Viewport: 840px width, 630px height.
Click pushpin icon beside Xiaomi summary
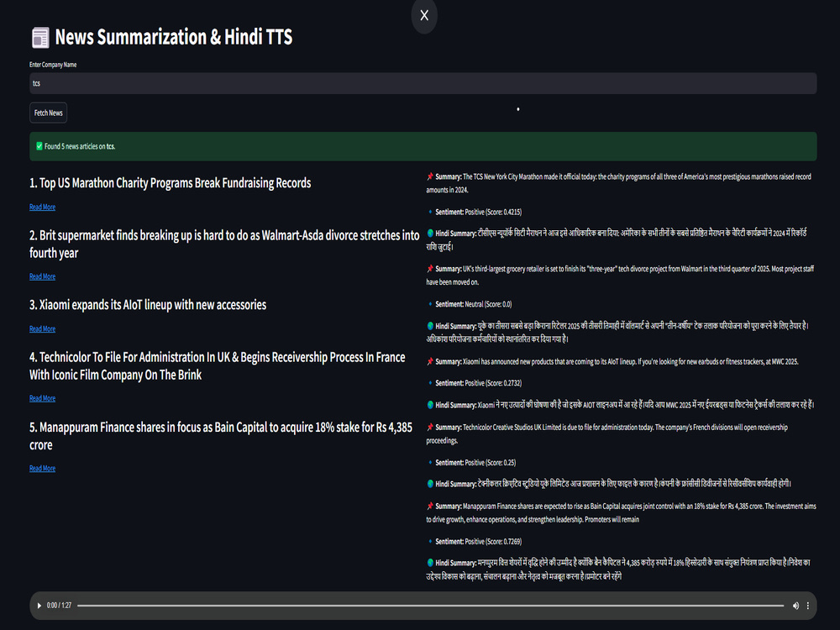[x=429, y=361]
